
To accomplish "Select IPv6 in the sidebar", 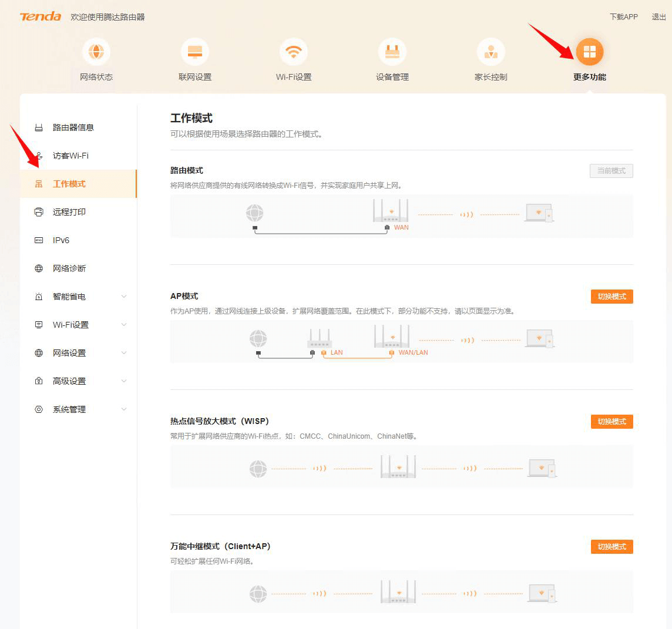I will point(79,240).
